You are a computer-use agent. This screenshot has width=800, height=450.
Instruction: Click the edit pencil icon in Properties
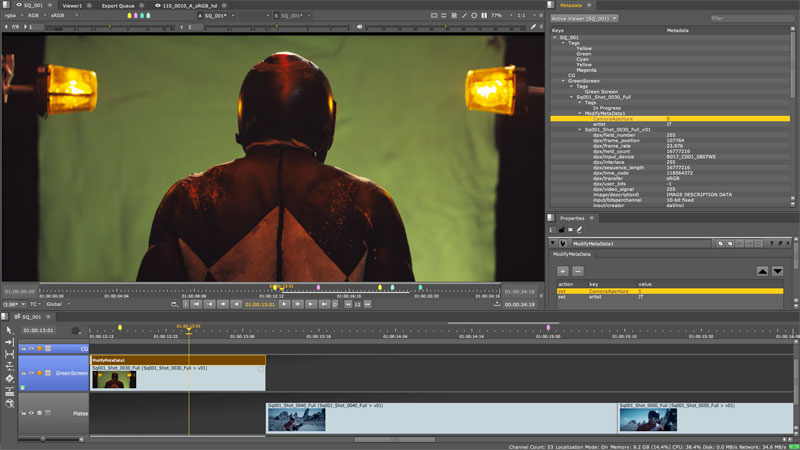[x=580, y=230]
